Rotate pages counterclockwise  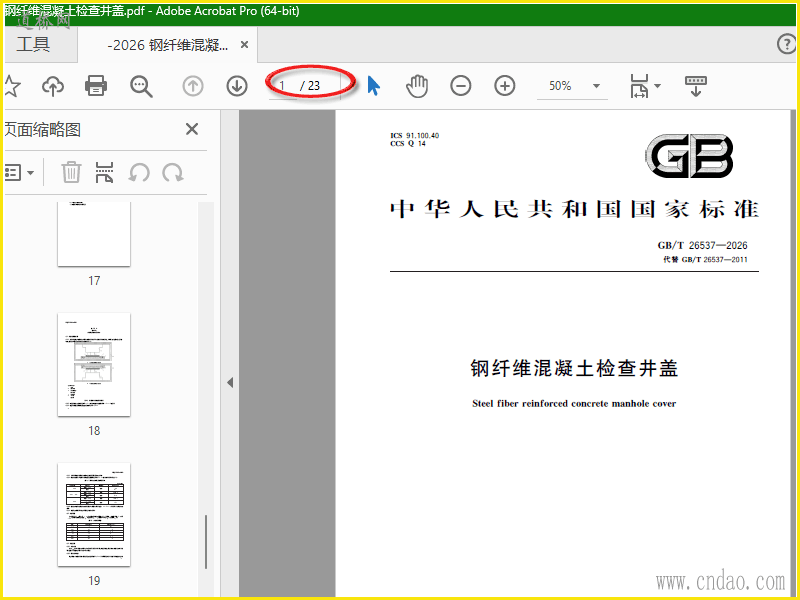click(x=139, y=172)
